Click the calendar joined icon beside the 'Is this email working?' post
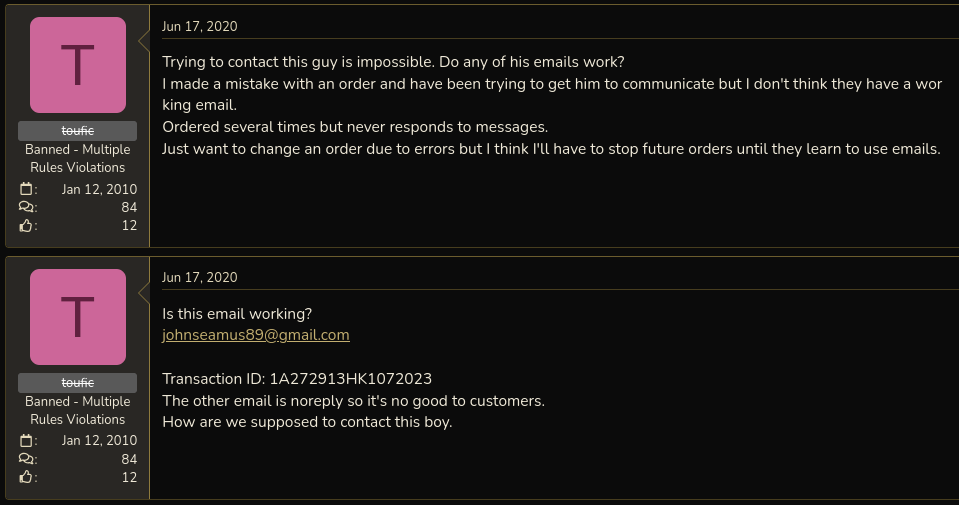 pyautogui.click(x=26, y=441)
